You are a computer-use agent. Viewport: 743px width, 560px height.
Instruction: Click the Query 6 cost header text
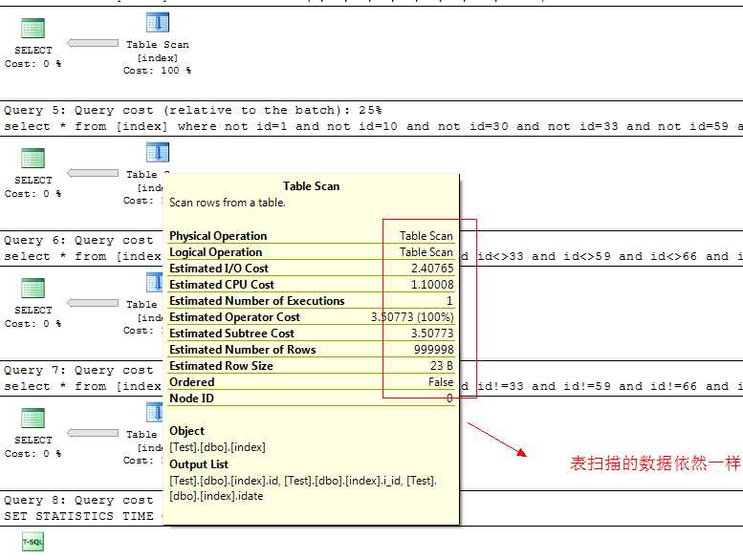(x=78, y=241)
